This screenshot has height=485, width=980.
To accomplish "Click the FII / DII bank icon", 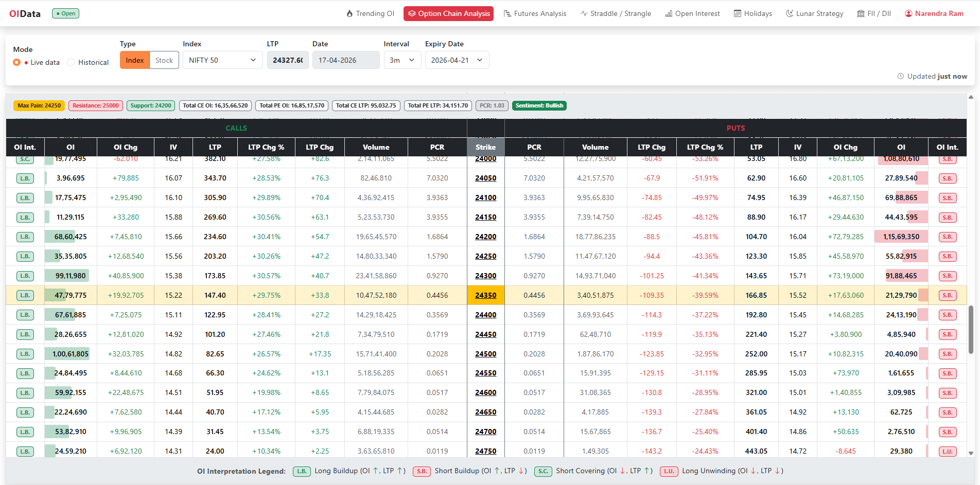I will click(861, 14).
